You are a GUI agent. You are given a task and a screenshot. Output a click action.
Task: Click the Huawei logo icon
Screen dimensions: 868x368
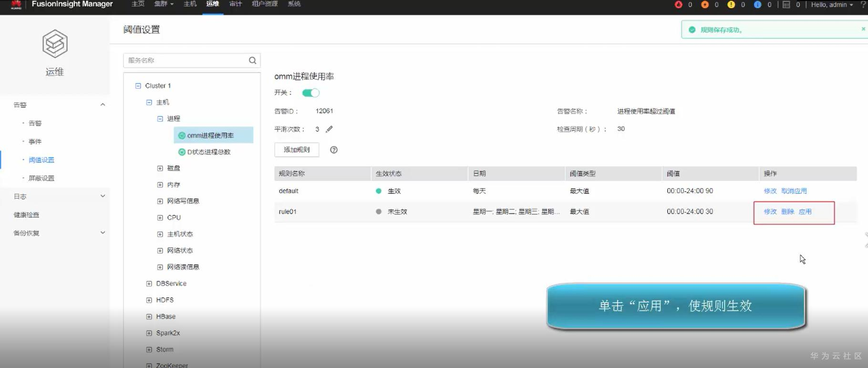pos(16,5)
